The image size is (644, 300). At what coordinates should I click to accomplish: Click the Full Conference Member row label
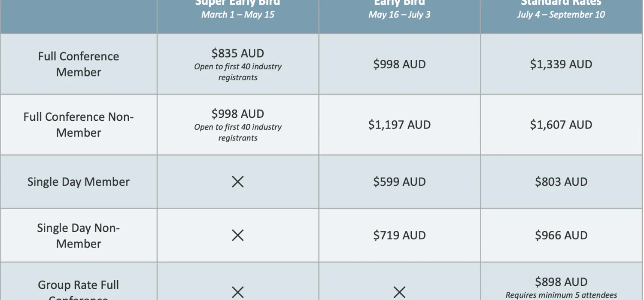[79, 64]
